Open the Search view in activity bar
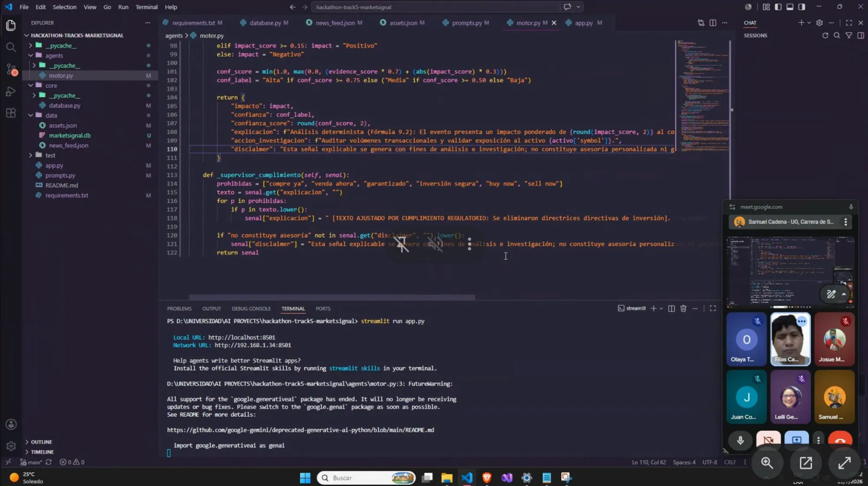The image size is (868, 486). [11, 47]
